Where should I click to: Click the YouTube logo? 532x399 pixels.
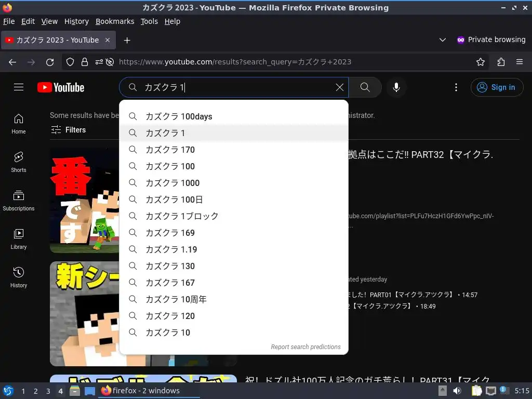(x=61, y=87)
